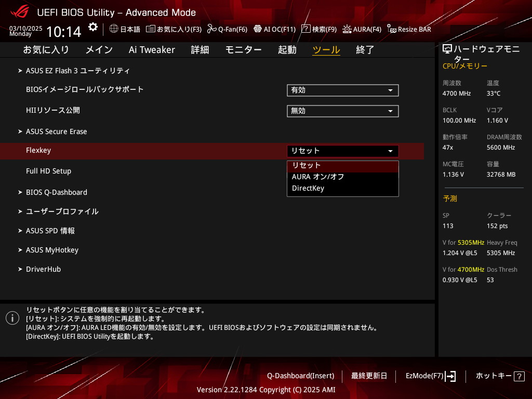Open settings gear icon beside the clock
The height and width of the screenshot is (399, 532).
tap(92, 27)
